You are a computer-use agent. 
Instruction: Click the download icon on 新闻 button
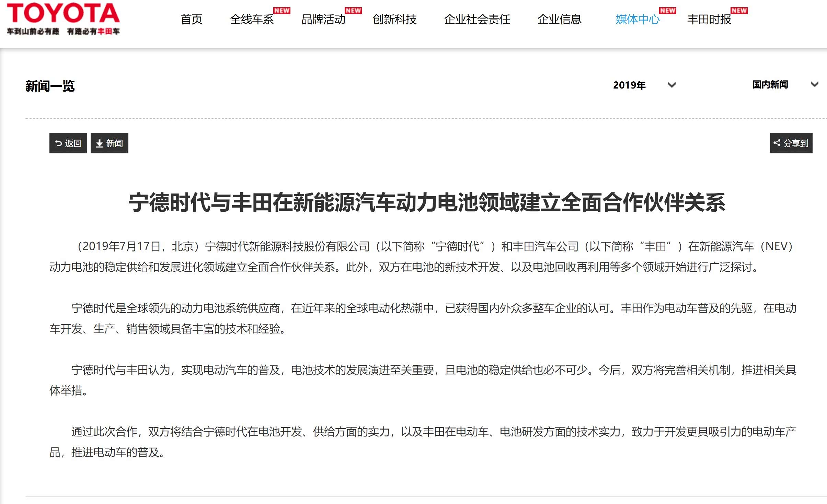coord(100,143)
